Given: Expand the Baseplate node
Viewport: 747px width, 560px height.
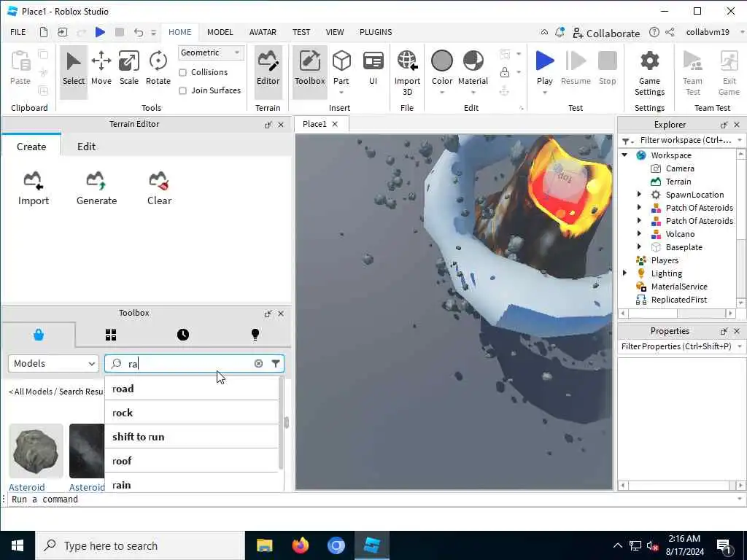Looking at the screenshot, I should (639, 246).
